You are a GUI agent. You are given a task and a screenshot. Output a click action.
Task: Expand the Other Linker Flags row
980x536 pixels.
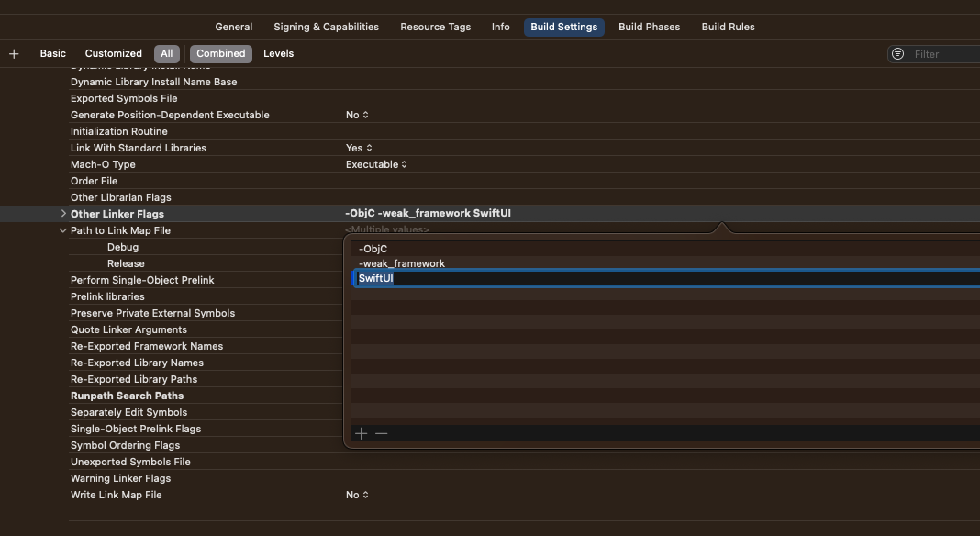(63, 214)
